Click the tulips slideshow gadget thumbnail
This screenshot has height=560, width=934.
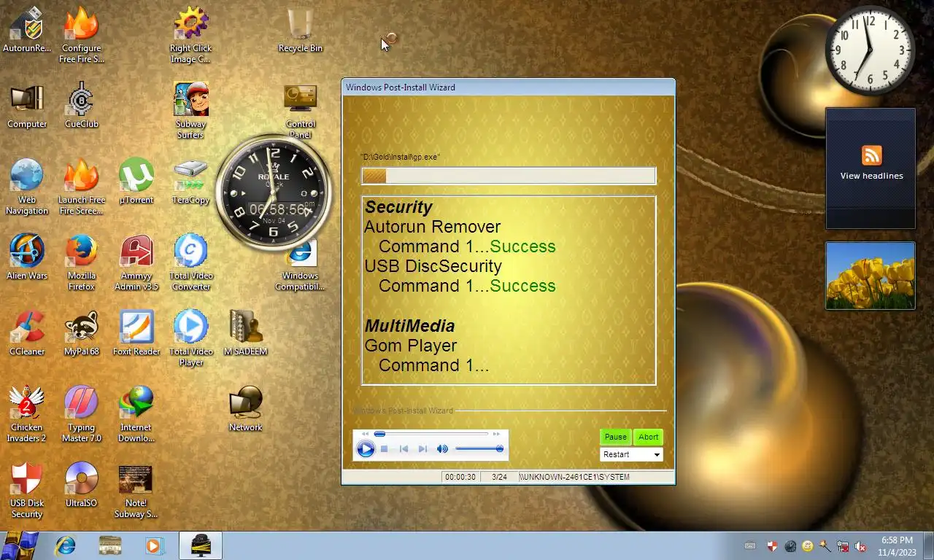pos(871,276)
